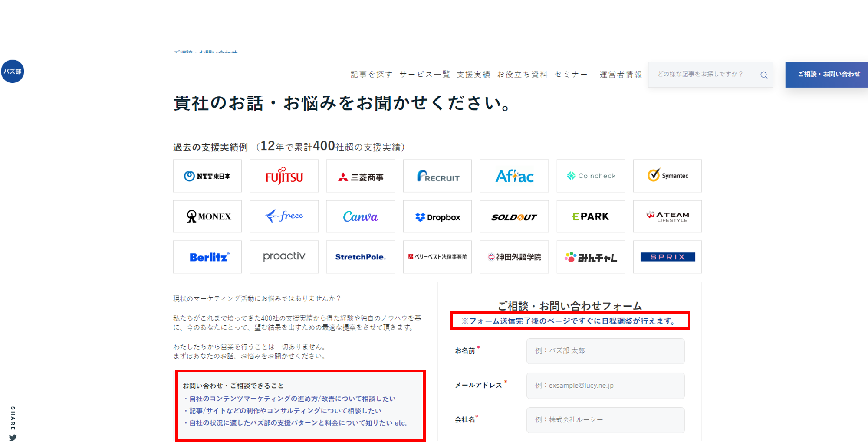Screen dimensions: 868x442
Task: Click the Canva logo card
Action: (361, 216)
